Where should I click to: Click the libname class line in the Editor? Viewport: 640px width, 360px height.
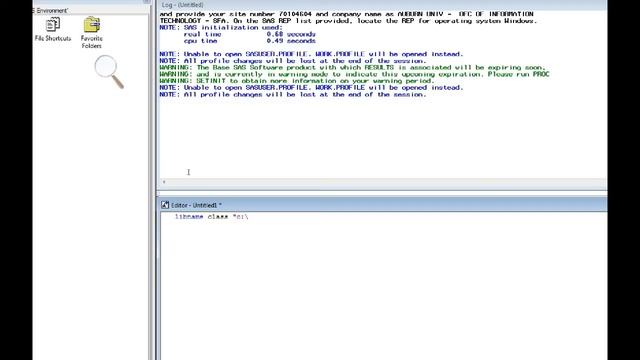tap(211, 217)
